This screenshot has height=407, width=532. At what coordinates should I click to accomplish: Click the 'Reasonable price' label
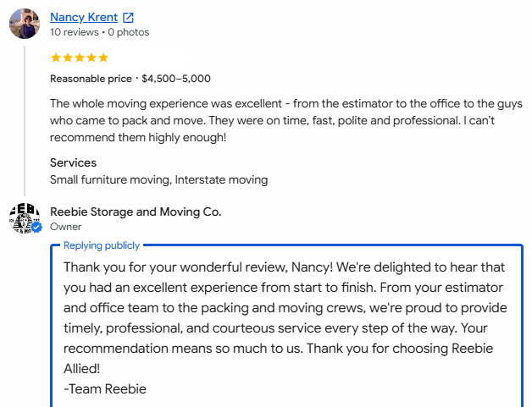point(91,79)
